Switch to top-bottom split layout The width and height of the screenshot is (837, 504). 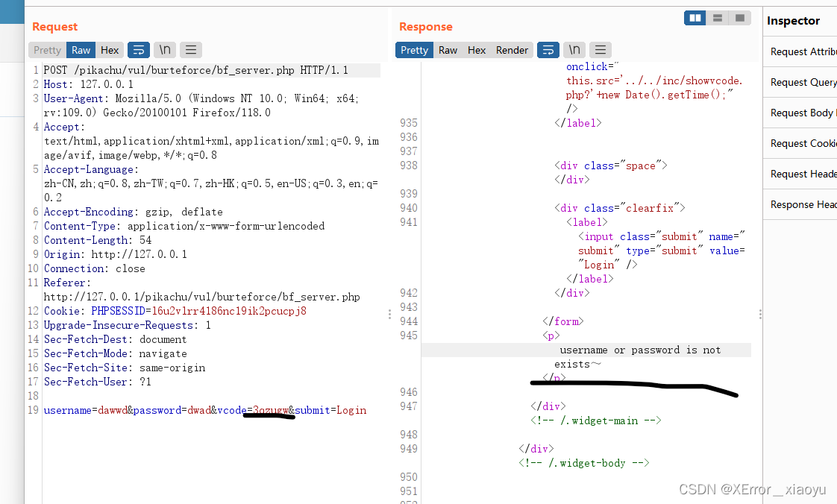(x=718, y=18)
